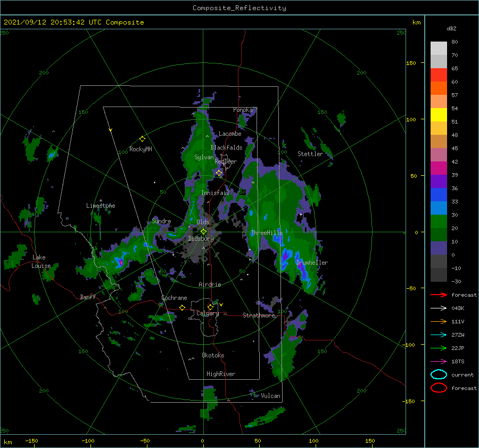Click the yellow diamond marker near RockyMH

pos(142,139)
